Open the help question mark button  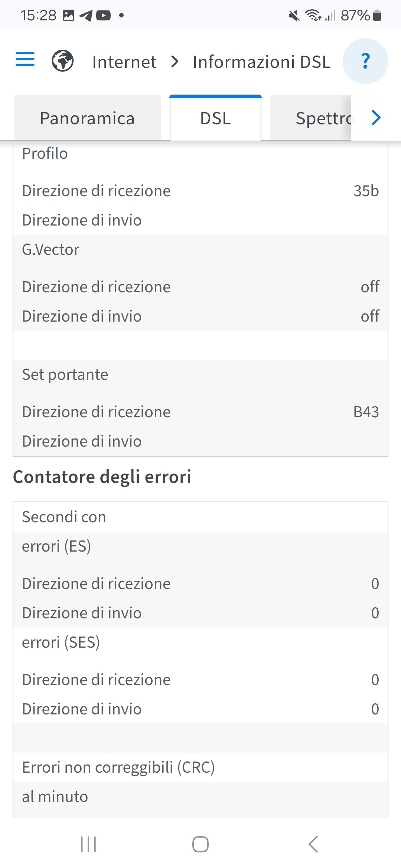[x=365, y=61]
